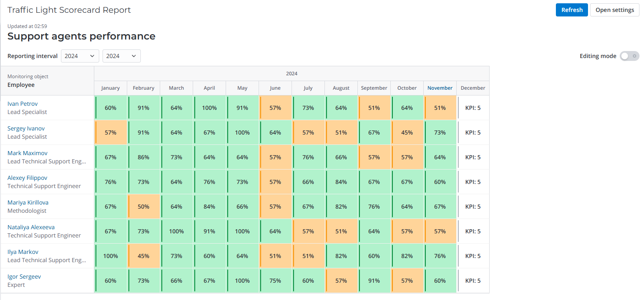This screenshot has height=300, width=644.
Task: Open Alexey Filippov's employee link
Action: (x=27, y=178)
